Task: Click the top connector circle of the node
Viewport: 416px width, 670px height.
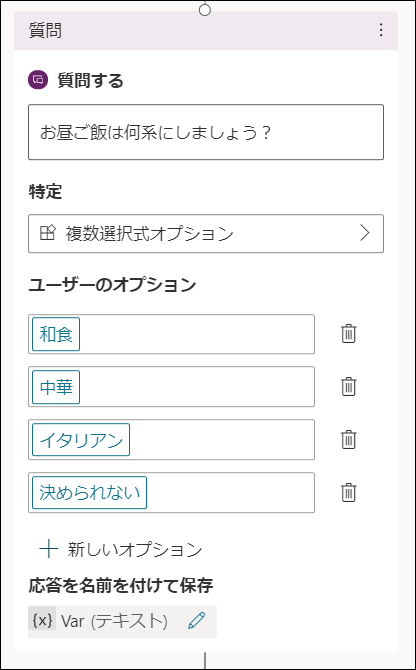Action: [x=205, y=9]
